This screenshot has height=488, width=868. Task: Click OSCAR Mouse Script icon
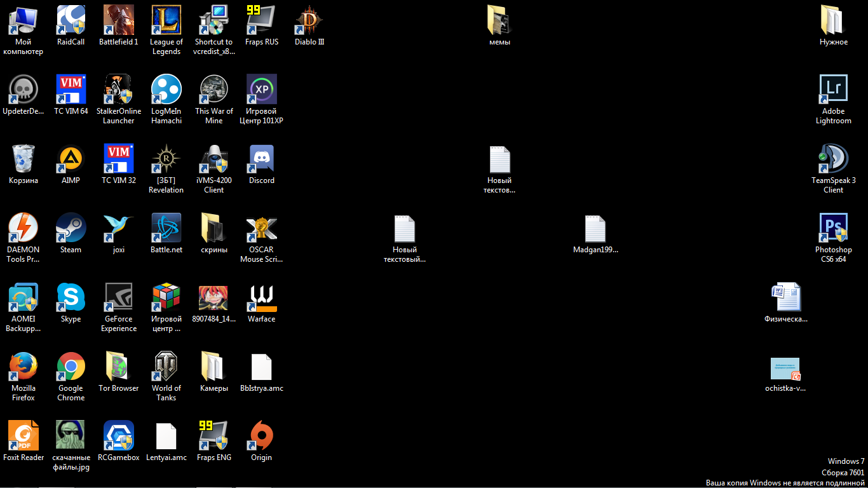(262, 228)
